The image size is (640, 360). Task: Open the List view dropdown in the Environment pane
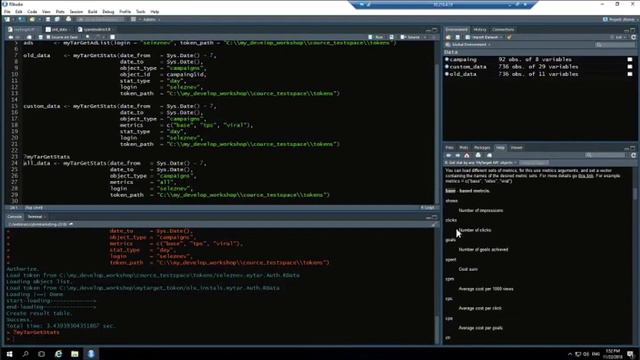pyautogui.click(x=619, y=37)
